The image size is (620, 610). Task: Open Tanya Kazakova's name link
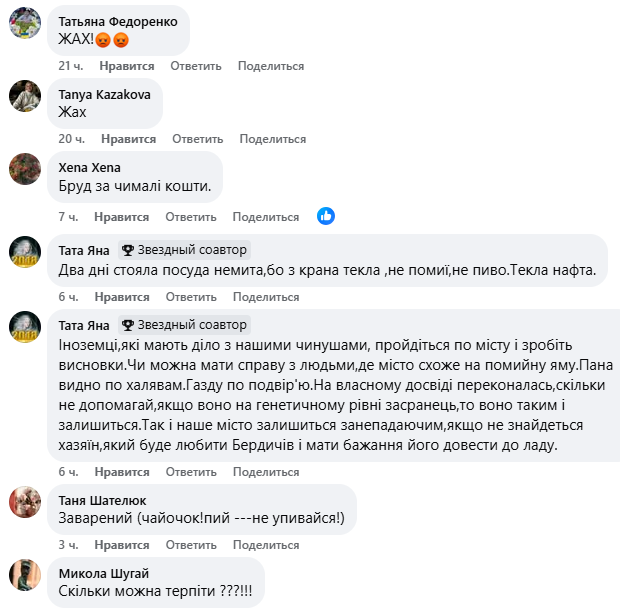(105, 94)
